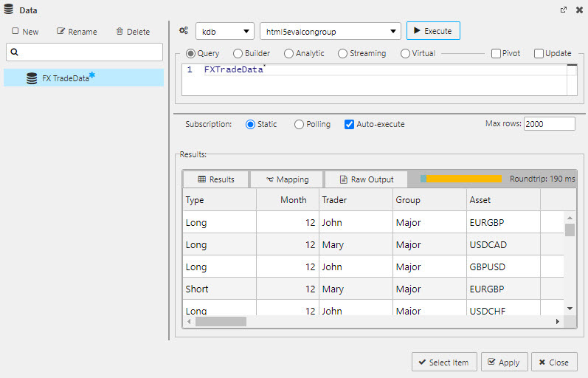Viewport: 588px width, 378px height.
Task: Click the Roundtrip timing progress bar
Action: pyautogui.click(x=460, y=179)
